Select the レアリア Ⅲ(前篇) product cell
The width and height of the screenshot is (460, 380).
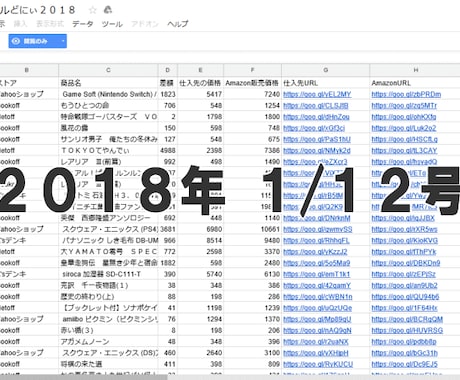(108, 162)
